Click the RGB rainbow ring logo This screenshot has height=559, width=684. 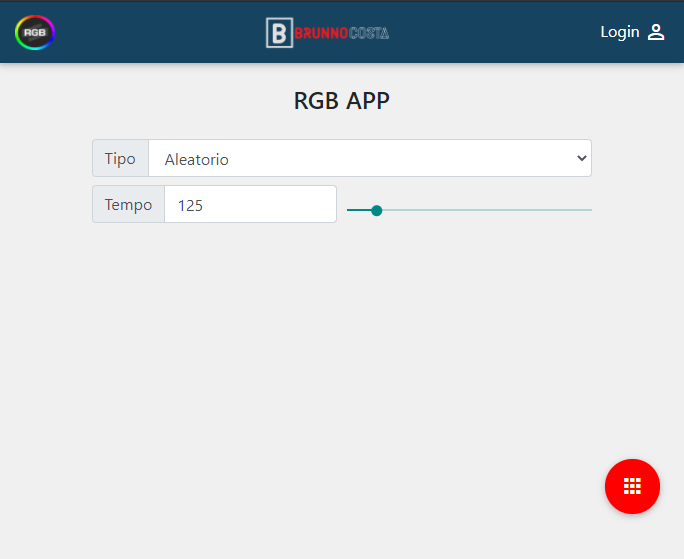(x=35, y=32)
